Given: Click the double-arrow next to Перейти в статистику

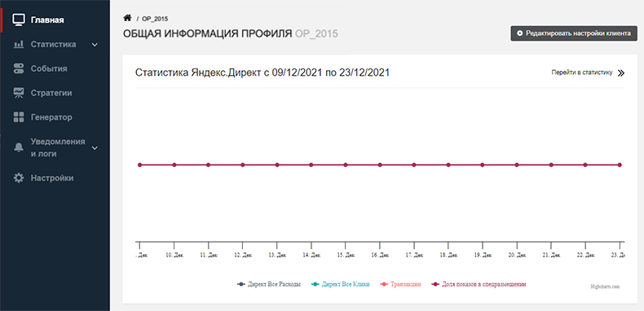Looking at the screenshot, I should (621, 73).
